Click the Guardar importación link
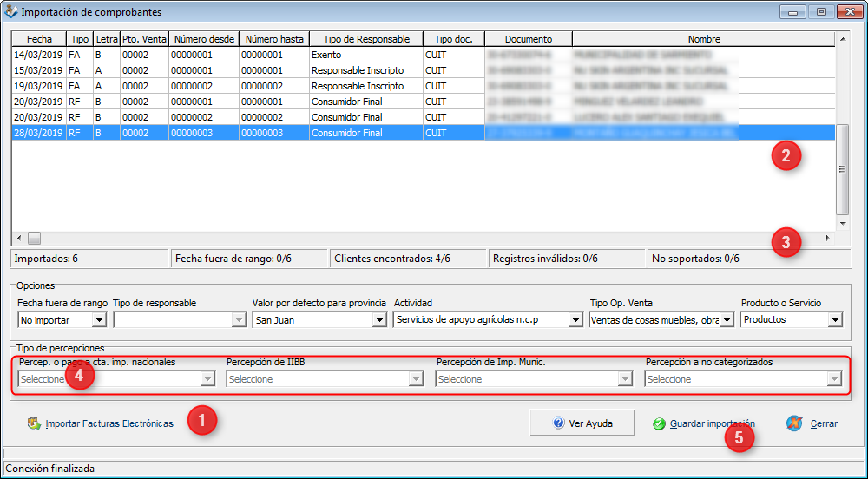The width and height of the screenshot is (868, 479). coord(712,424)
